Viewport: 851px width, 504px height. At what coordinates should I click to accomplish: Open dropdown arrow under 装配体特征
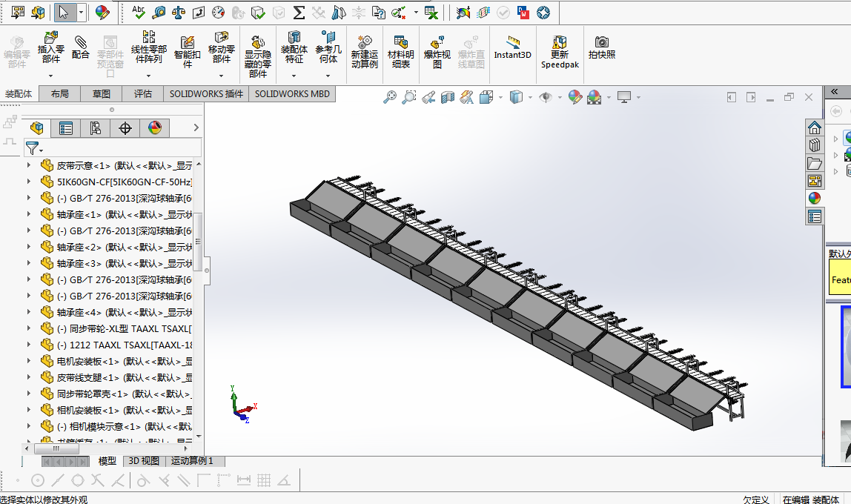coord(294,76)
